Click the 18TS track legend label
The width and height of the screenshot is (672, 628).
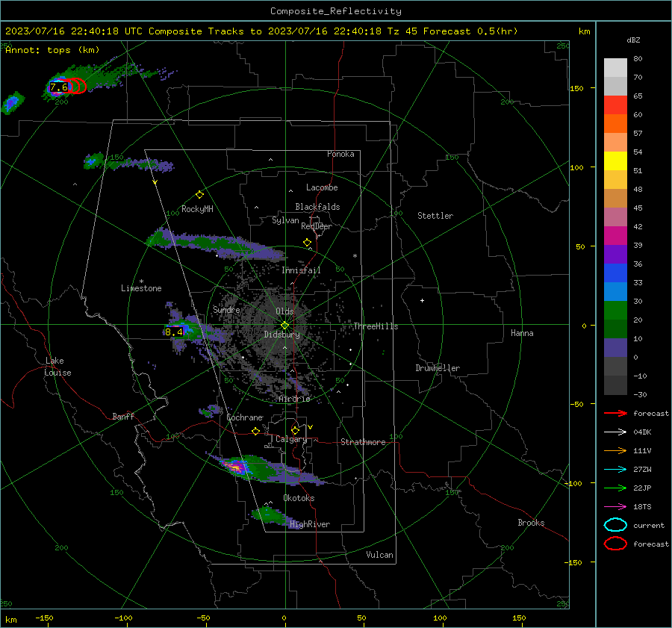(x=642, y=507)
